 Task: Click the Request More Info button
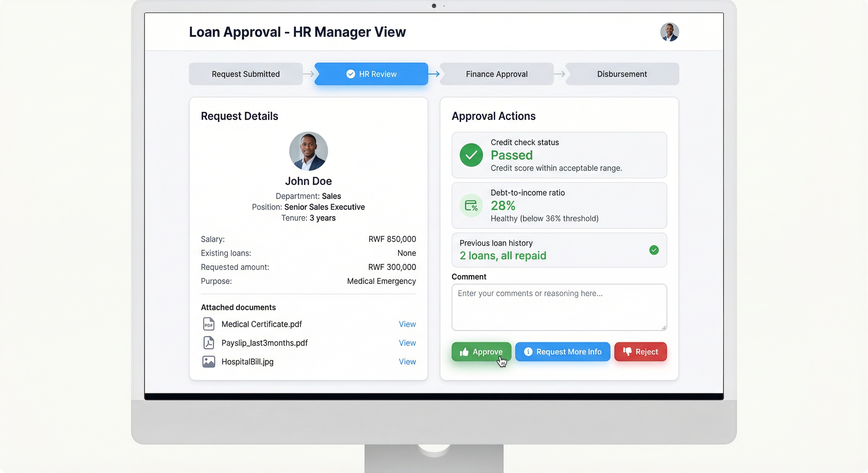point(562,352)
